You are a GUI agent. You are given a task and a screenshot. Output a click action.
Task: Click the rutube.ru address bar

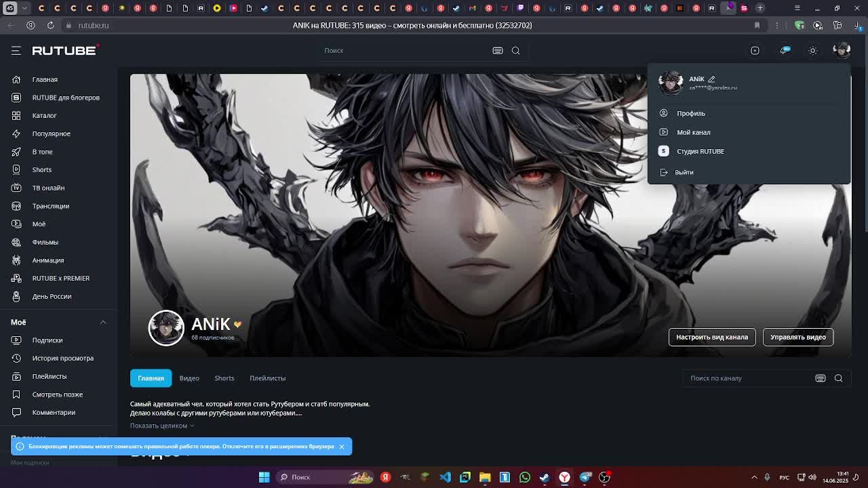click(93, 25)
